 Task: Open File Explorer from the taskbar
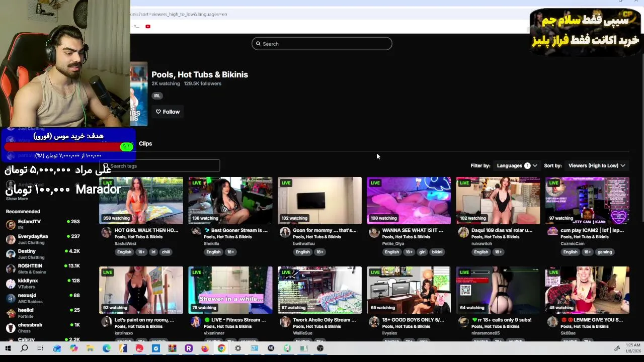tap(90, 348)
